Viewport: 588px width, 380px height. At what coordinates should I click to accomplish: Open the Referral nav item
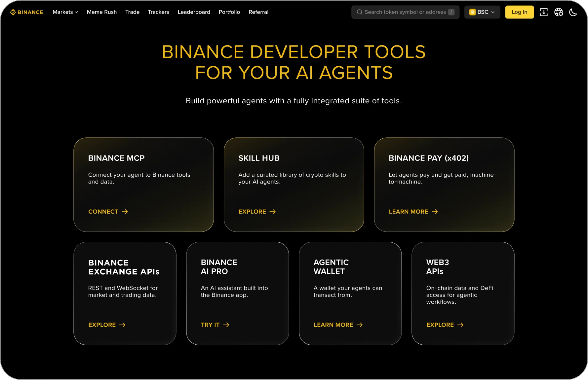coord(258,12)
